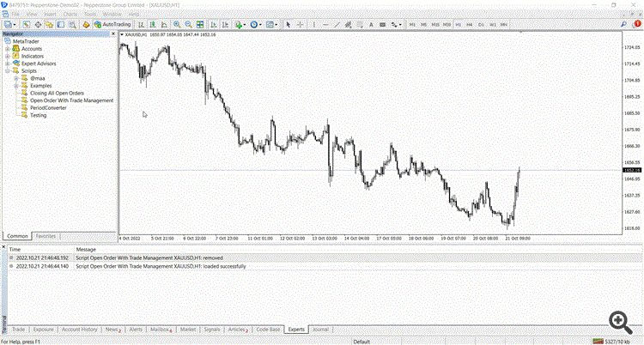Select the H1 timeframe button

(459, 25)
